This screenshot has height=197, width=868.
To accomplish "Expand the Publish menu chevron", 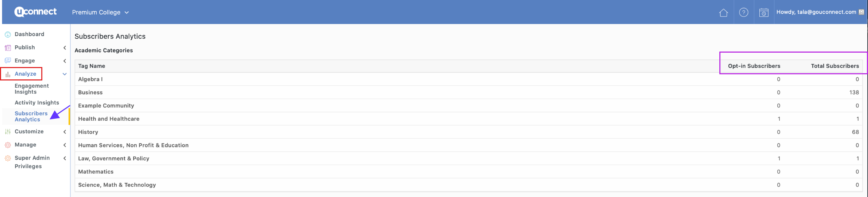I will coord(65,48).
